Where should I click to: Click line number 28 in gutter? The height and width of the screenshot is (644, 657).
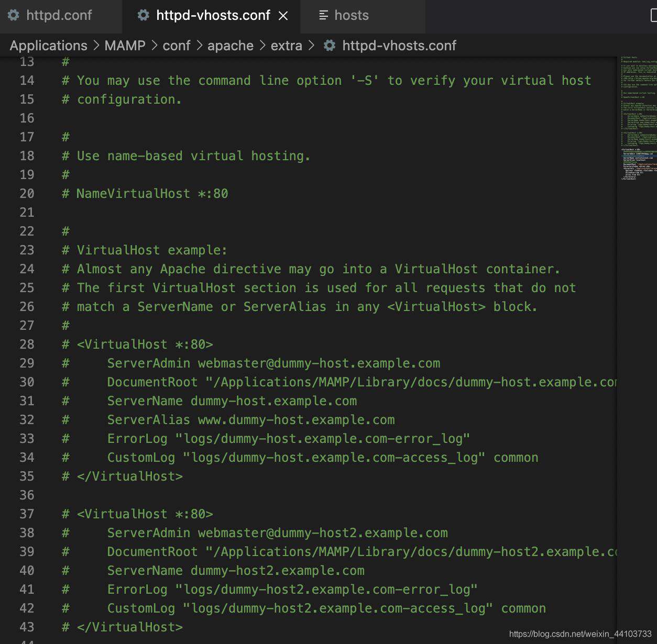[x=27, y=345]
